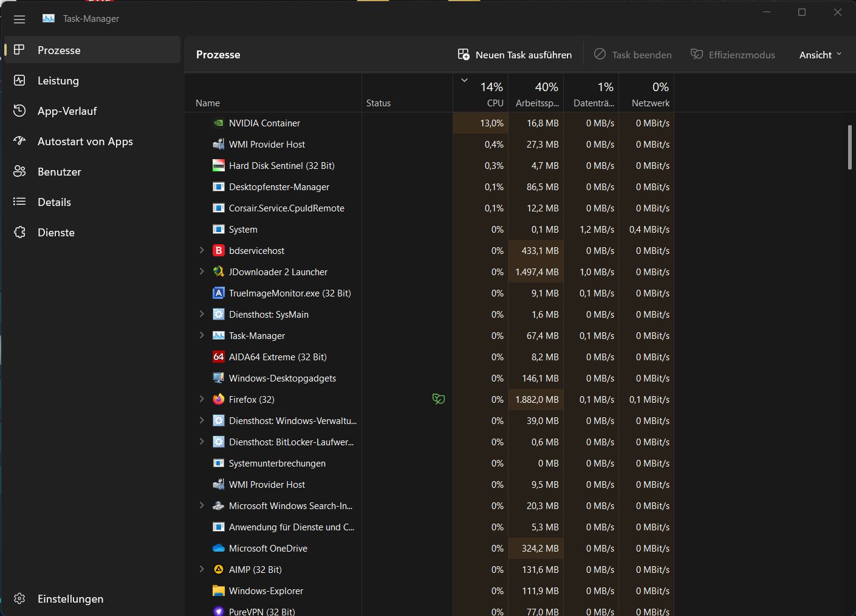This screenshot has height=616, width=856.
Task: Expand Diensthost: BitLocker-Laufwer... group
Action: [202, 442]
